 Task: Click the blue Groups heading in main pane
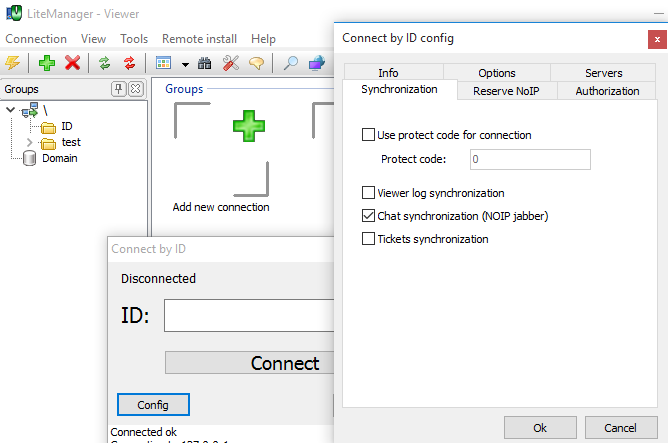(x=184, y=89)
